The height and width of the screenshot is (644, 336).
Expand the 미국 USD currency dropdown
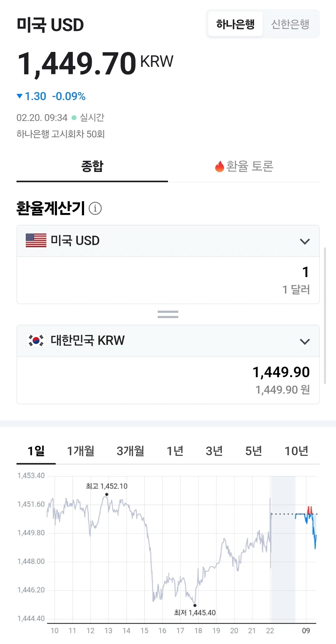click(168, 241)
